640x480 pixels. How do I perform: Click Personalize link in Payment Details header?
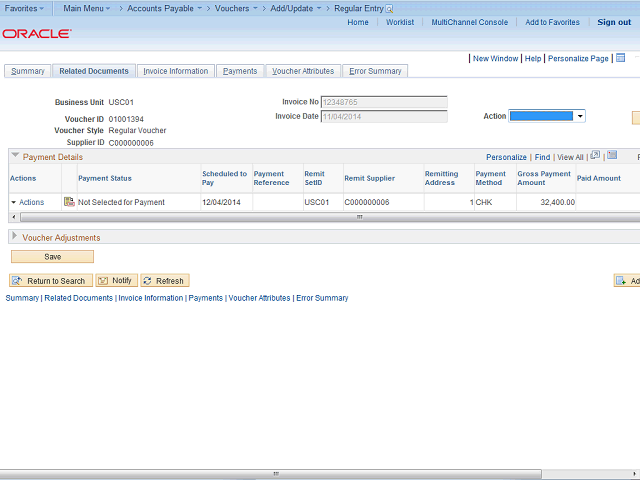[506, 157]
